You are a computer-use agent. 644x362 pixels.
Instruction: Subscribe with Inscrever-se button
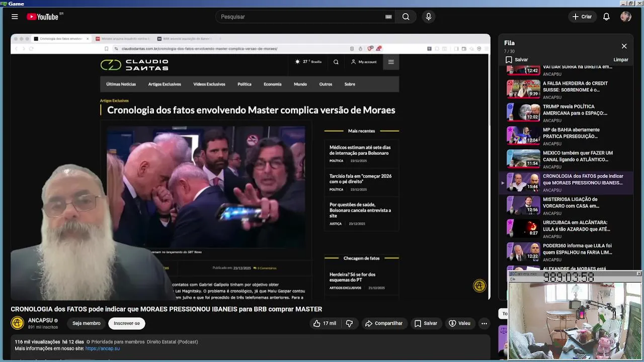click(x=127, y=323)
